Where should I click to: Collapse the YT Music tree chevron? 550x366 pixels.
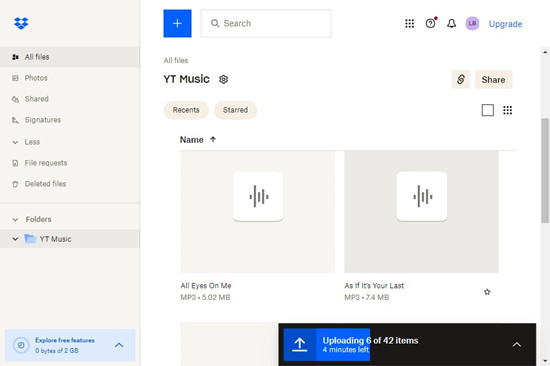[15, 239]
